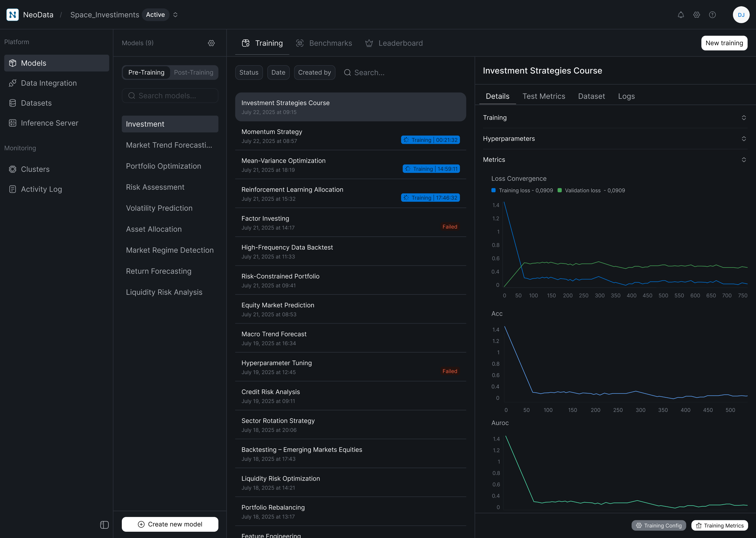Viewport: 756px width, 538px height.
Task: Open the Status filter dropdown
Action: tap(249, 73)
